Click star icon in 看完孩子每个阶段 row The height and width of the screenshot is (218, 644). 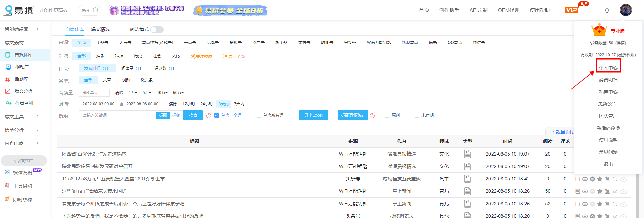click(600, 204)
